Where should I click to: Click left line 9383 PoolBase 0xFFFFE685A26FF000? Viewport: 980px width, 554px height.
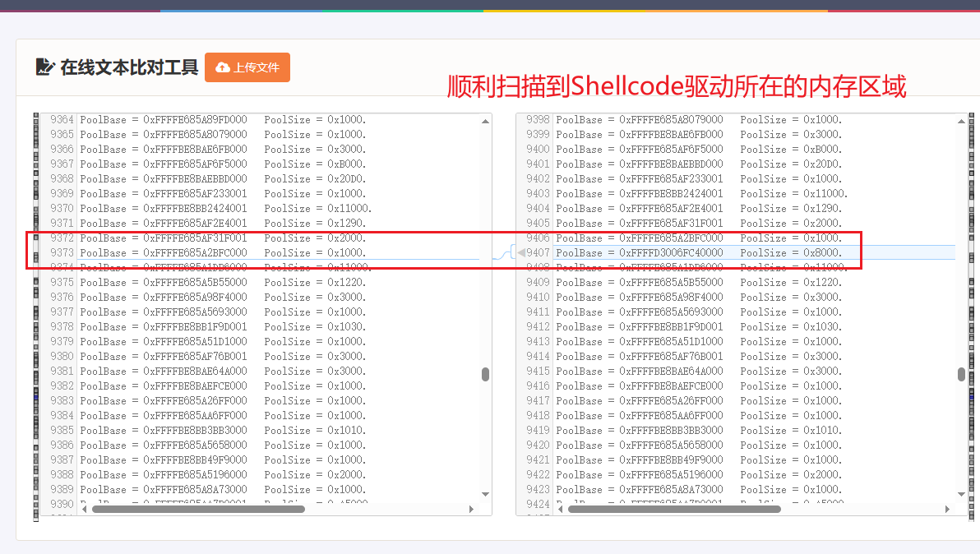point(164,401)
